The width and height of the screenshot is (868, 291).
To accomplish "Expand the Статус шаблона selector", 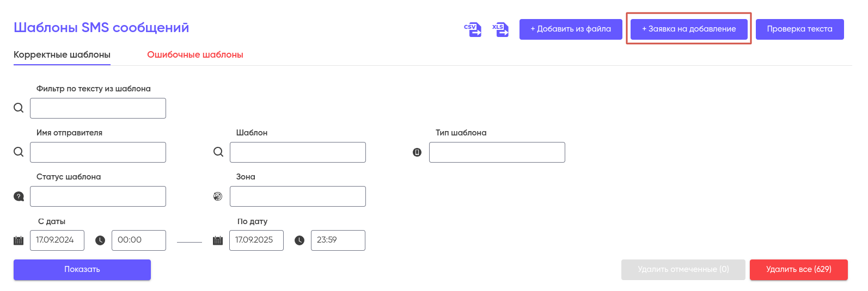I will [x=98, y=196].
